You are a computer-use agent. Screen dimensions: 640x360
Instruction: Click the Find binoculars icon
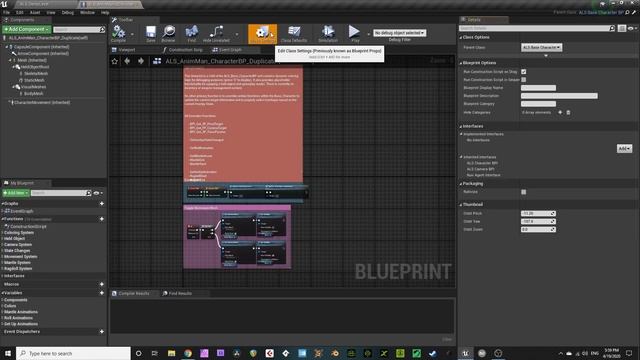[191, 33]
